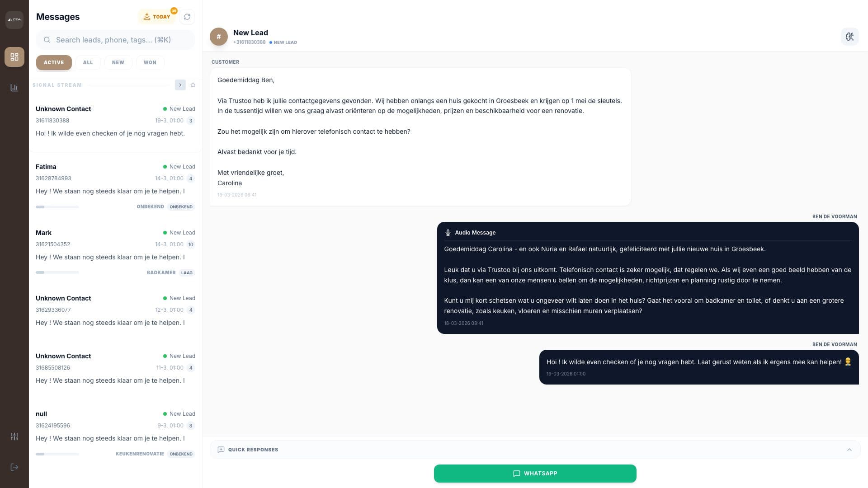Open the dashboard grid icon in sidebar

(14, 57)
